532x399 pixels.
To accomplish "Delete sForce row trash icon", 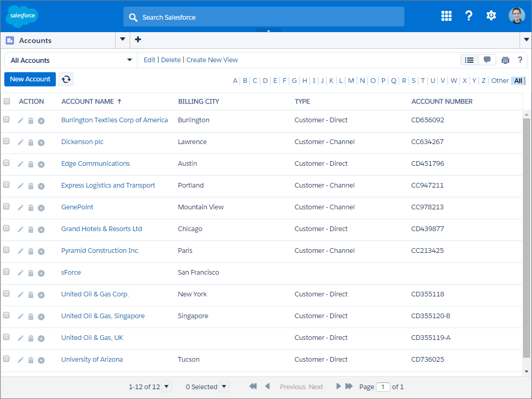I will (x=31, y=273).
